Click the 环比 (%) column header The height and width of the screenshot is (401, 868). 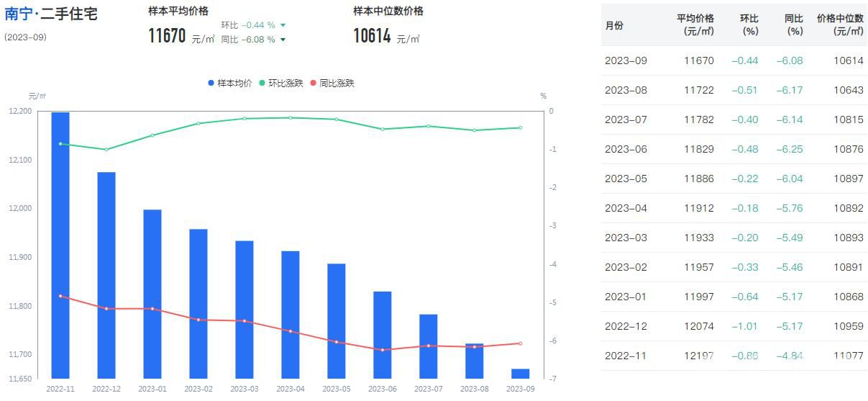[x=749, y=24]
